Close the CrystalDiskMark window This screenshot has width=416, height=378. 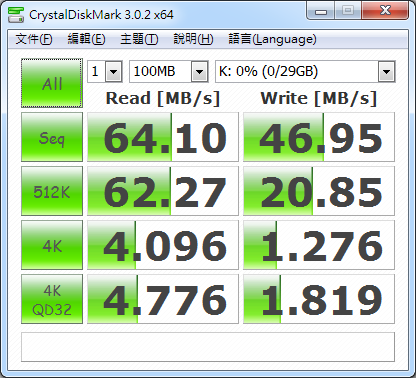(x=385, y=11)
